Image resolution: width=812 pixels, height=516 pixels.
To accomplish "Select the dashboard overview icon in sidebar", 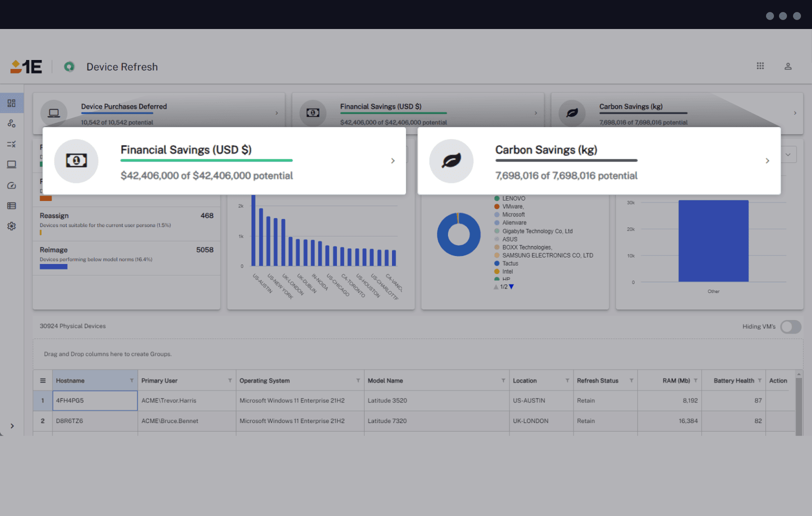I will 11,103.
